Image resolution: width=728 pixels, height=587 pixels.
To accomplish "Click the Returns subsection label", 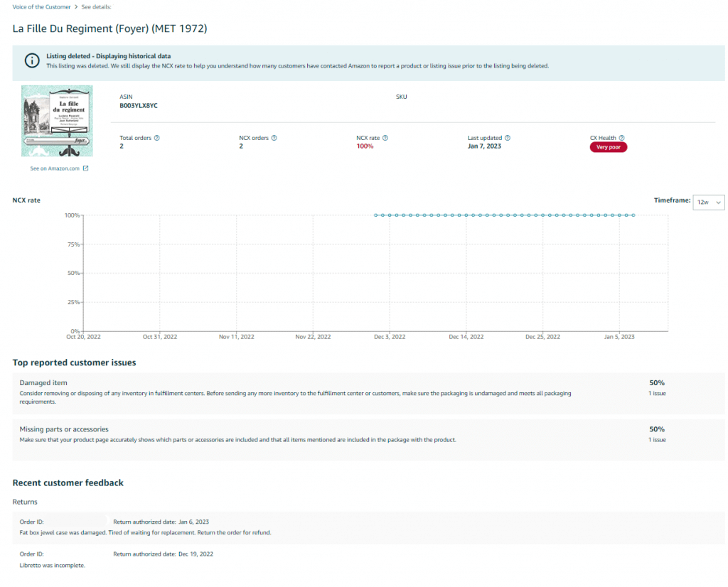I will click(x=25, y=502).
